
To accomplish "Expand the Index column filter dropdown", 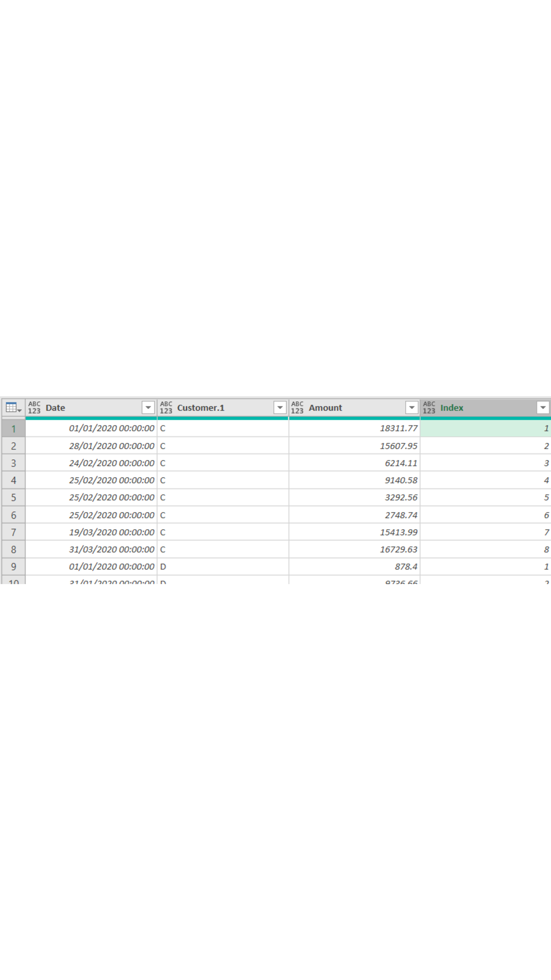I will coord(543,407).
